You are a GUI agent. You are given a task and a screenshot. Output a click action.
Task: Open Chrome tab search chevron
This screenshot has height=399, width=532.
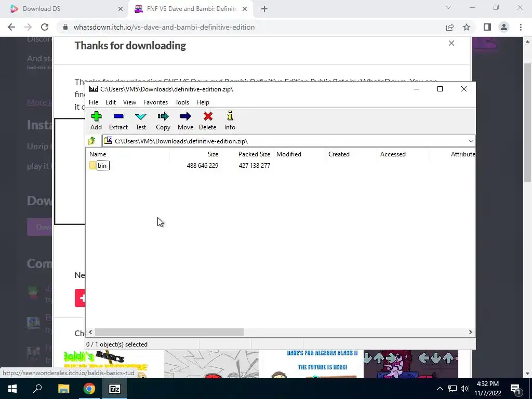448,7
